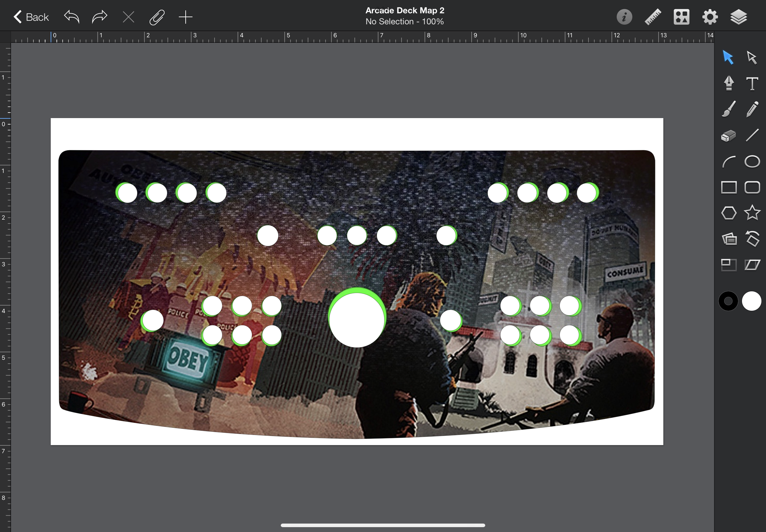Open the layers panel icon
The height and width of the screenshot is (532, 766).
(x=739, y=17)
